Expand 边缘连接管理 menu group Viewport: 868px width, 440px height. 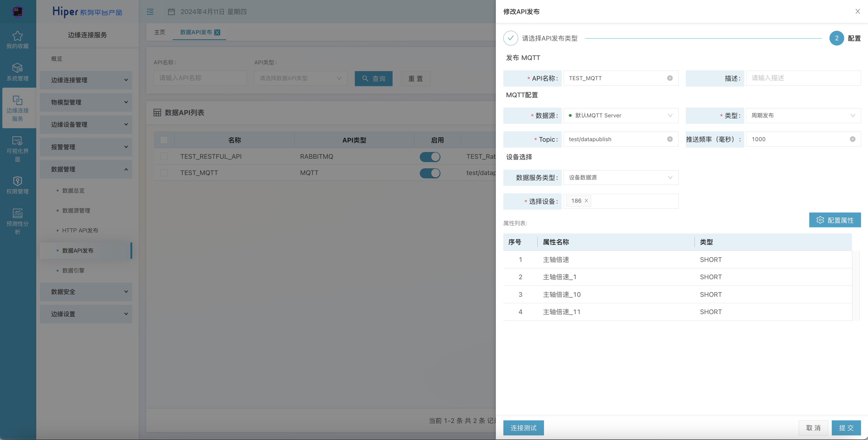[x=86, y=80]
